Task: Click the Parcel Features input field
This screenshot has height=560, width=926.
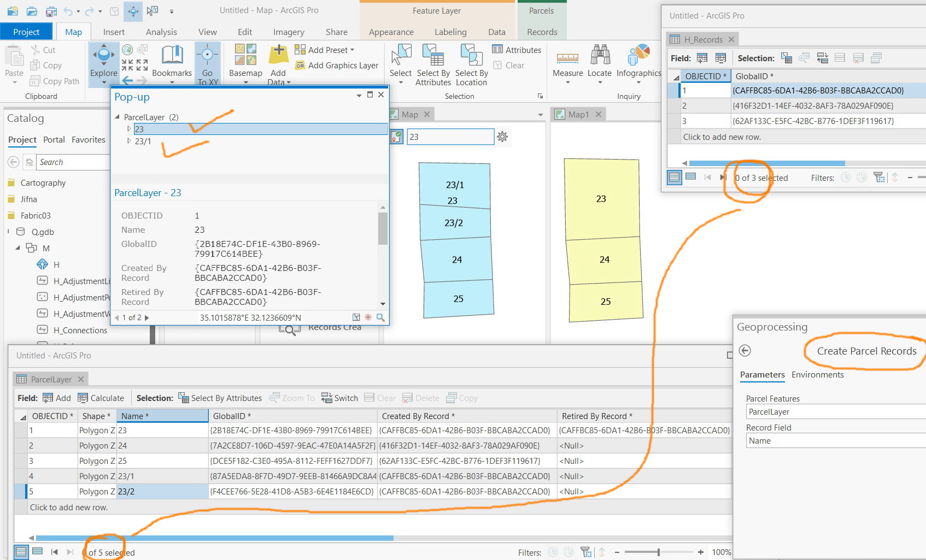Action: point(836,412)
